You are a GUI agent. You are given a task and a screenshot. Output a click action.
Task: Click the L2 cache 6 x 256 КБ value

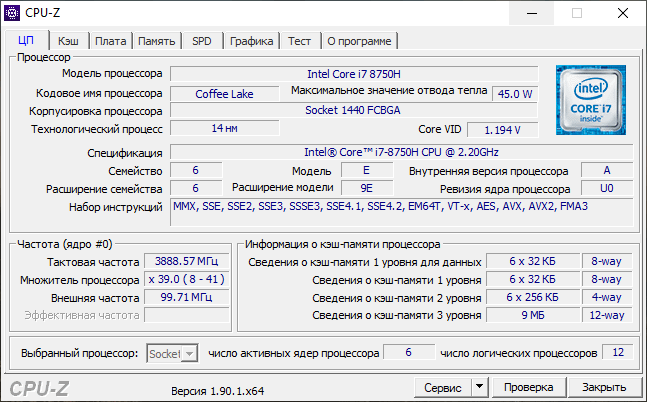[x=533, y=297]
